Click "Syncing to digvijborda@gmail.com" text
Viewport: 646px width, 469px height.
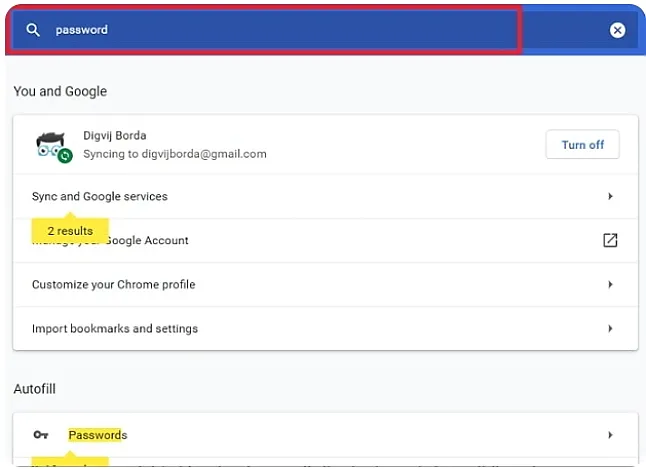(175, 154)
